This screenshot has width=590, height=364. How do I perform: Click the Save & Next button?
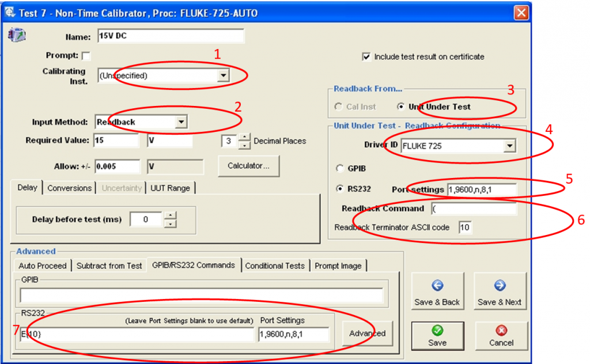[x=499, y=293]
